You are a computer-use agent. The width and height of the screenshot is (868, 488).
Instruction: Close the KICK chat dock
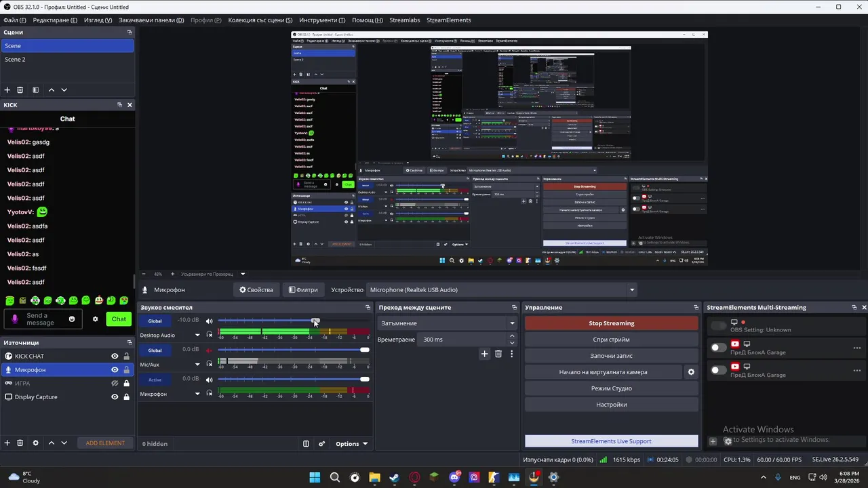(130, 105)
